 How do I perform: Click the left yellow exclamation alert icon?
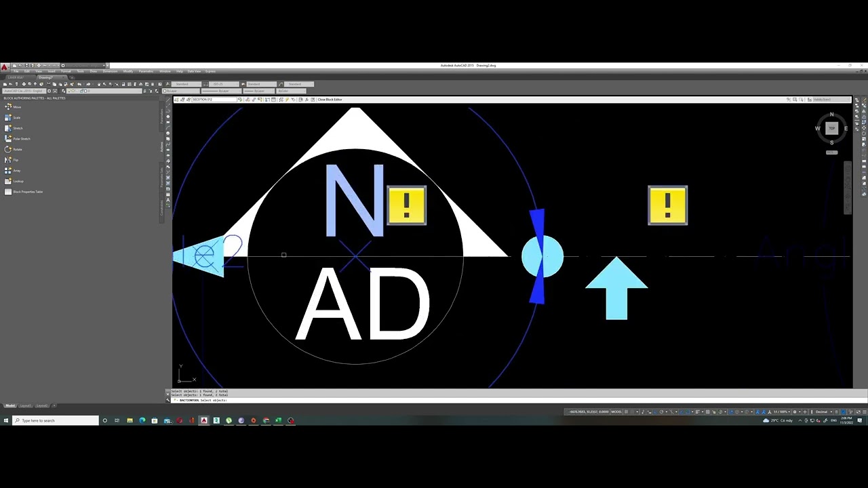click(406, 205)
